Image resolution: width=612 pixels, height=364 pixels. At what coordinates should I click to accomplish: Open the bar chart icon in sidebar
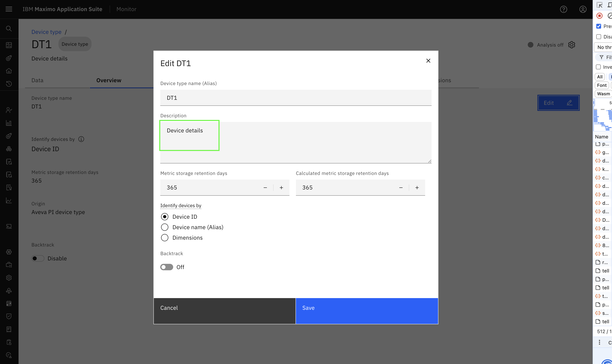(9, 123)
